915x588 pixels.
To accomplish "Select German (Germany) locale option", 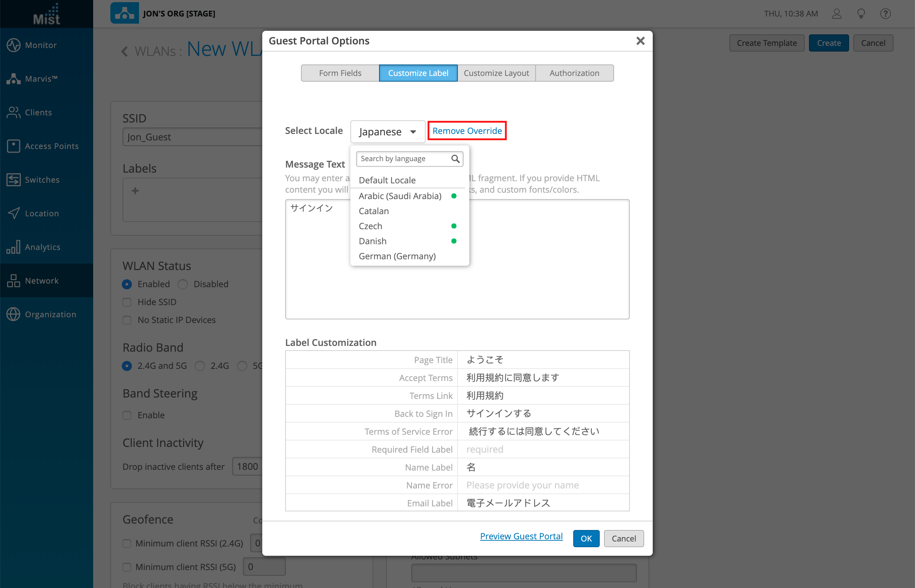I will pyautogui.click(x=397, y=256).
